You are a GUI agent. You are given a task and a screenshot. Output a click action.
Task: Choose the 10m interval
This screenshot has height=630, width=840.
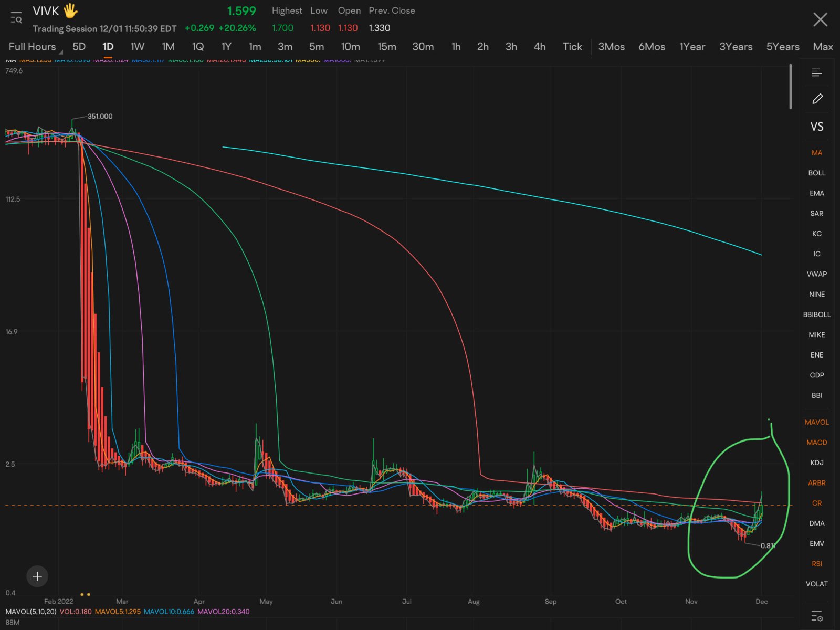[x=351, y=47]
